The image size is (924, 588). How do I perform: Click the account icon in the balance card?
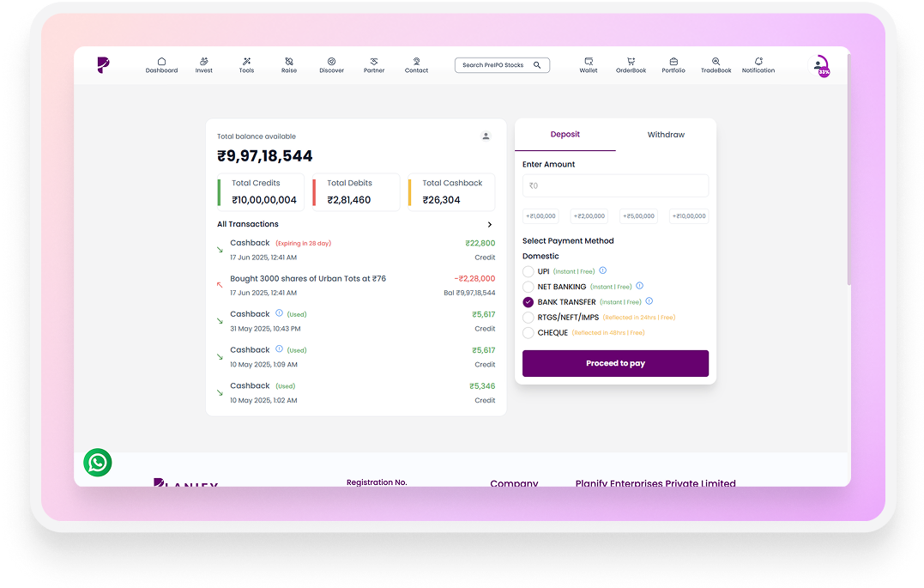click(486, 136)
